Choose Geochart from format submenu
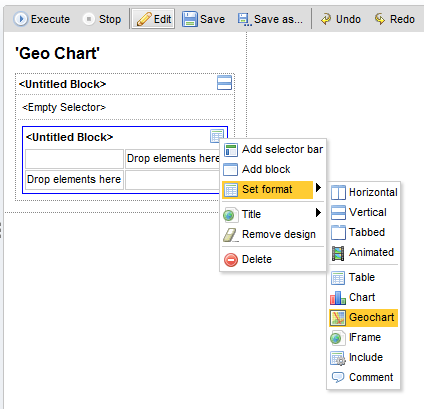Screen dimensions: 424x409 coord(364,317)
